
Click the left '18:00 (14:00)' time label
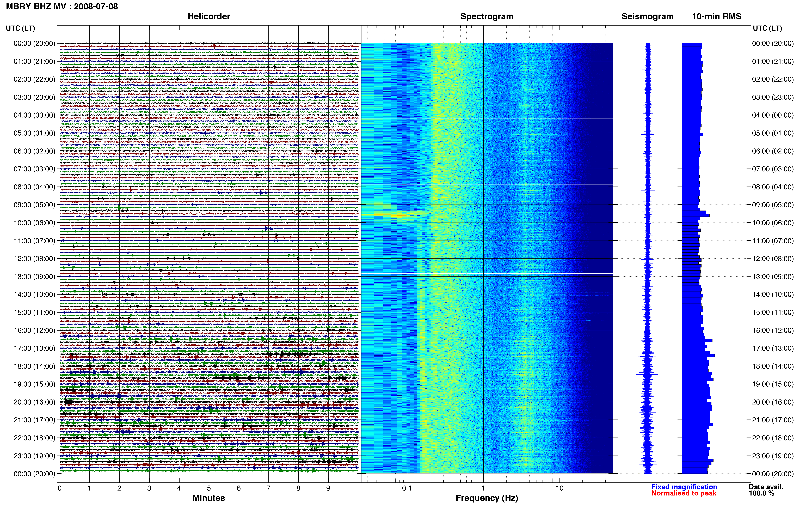pyautogui.click(x=34, y=366)
